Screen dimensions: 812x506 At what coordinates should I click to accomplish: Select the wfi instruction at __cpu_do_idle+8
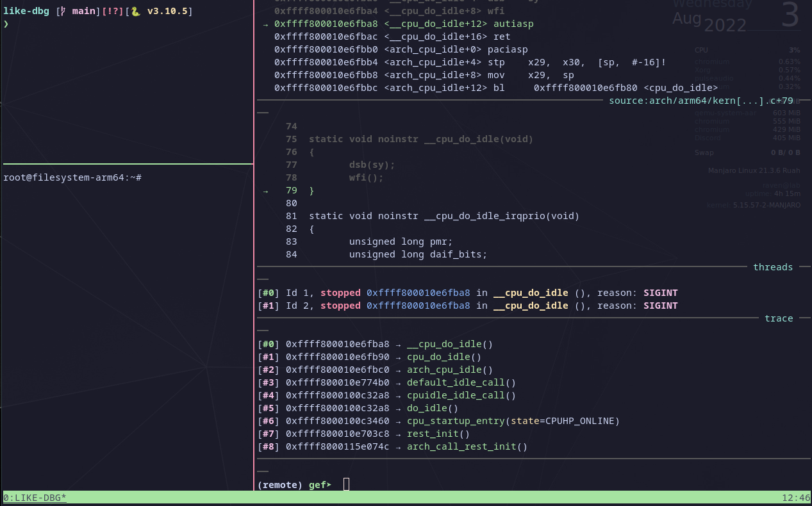[390, 11]
